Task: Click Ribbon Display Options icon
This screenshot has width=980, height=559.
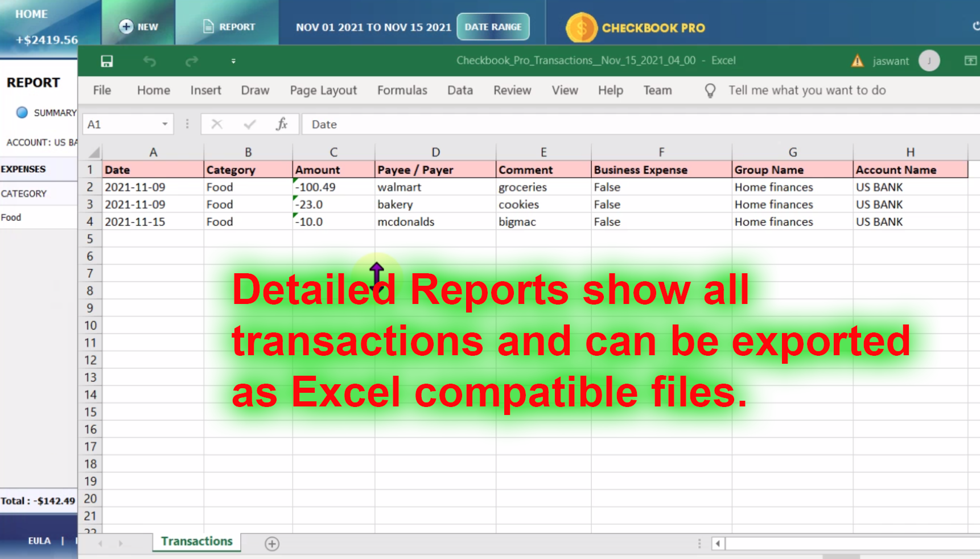Action: [x=970, y=61]
